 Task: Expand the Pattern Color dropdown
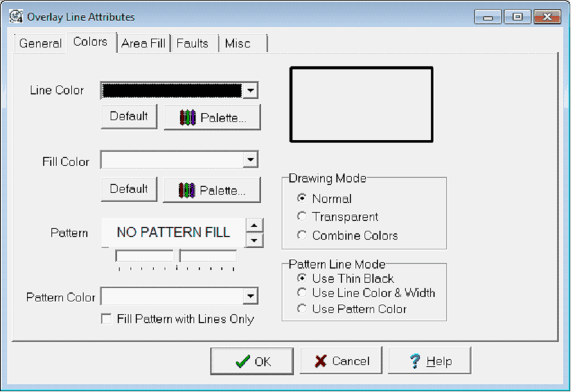tap(251, 296)
